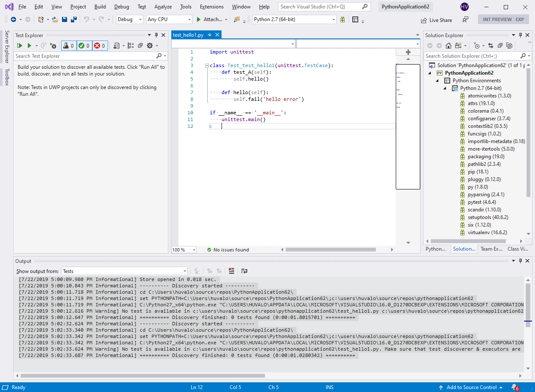Click Save All in the toolbar

pos(73,19)
